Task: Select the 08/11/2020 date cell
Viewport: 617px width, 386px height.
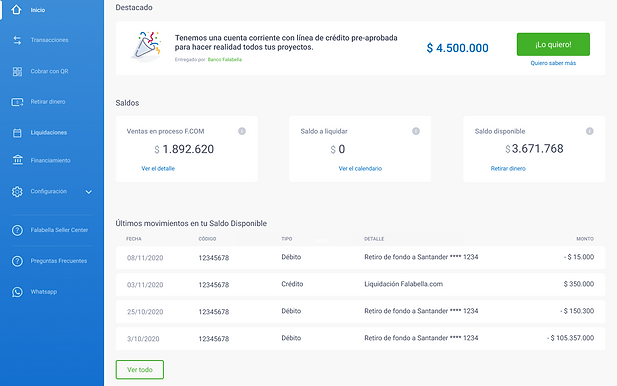Action: point(145,258)
